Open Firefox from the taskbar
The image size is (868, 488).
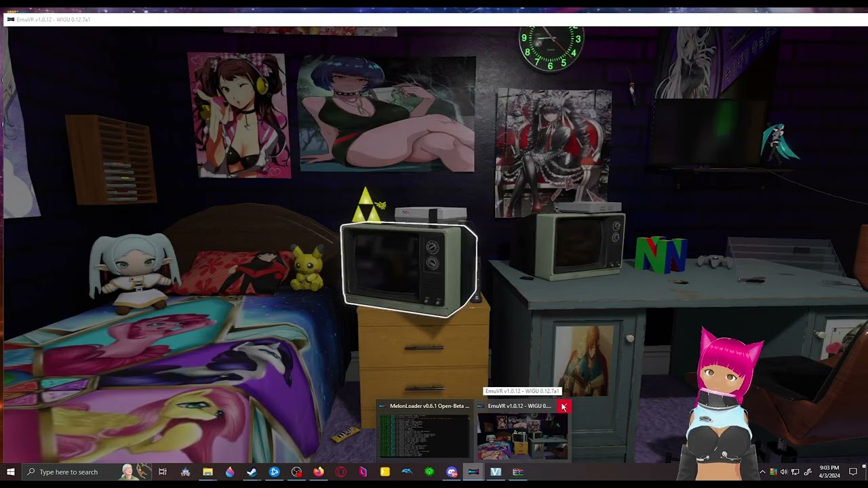[x=318, y=472]
